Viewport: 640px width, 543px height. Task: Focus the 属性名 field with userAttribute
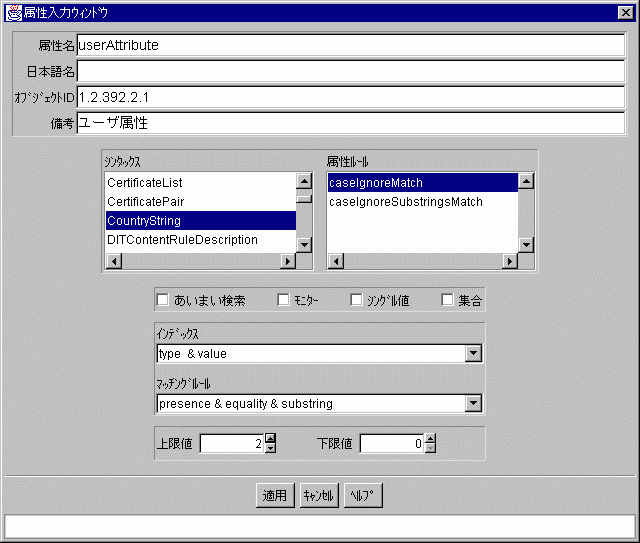pos(351,45)
